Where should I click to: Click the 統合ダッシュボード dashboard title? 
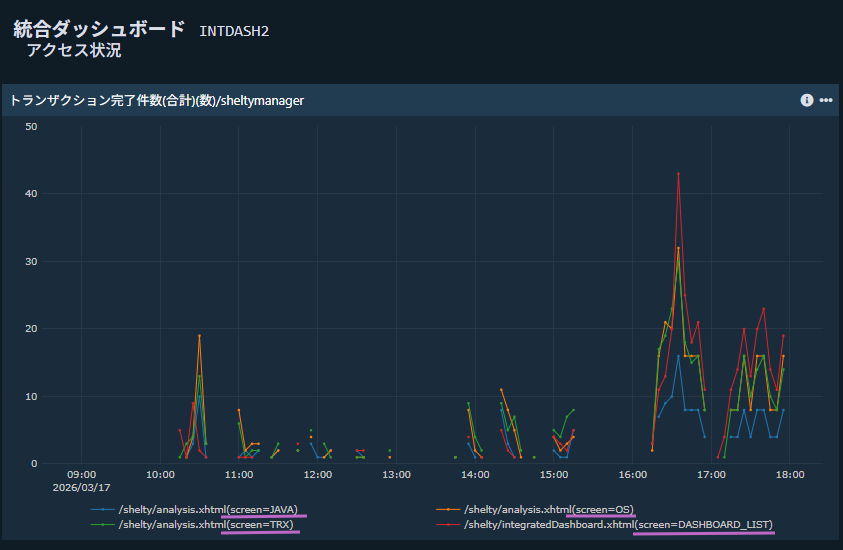99,29
